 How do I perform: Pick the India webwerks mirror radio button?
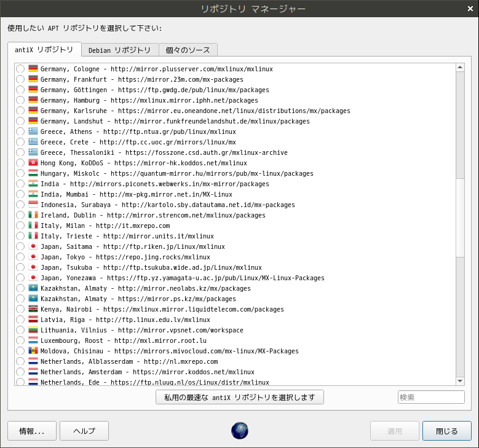click(20, 184)
